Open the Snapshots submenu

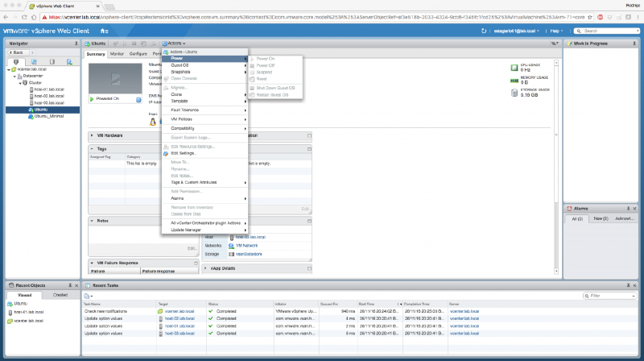[x=205, y=72]
